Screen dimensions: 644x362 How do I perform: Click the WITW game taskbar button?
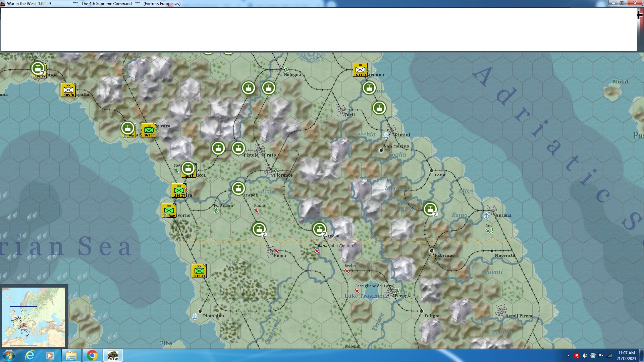click(x=113, y=355)
